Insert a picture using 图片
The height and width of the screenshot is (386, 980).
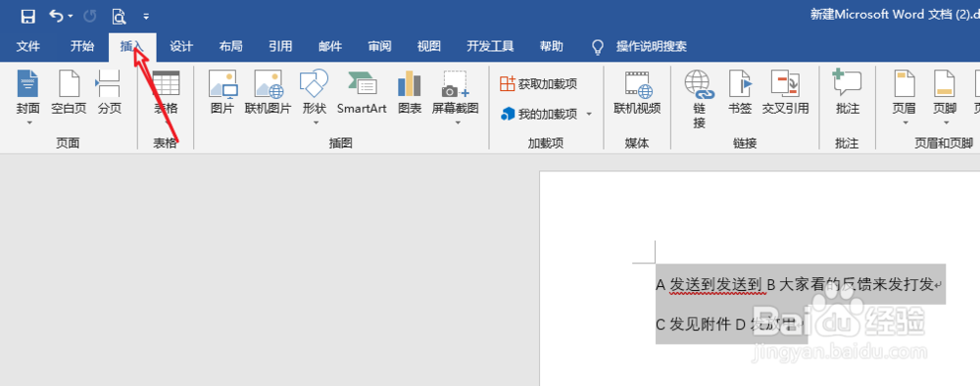click(x=222, y=92)
